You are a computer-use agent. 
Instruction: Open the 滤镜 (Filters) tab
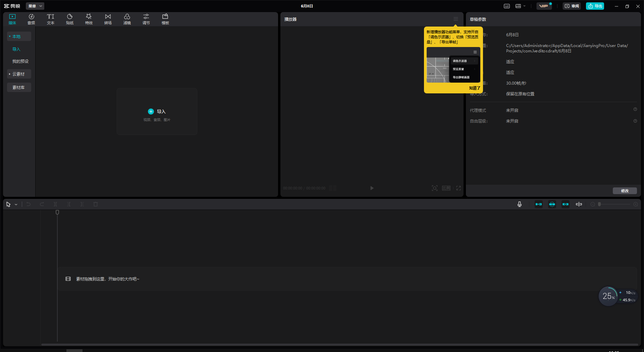click(x=127, y=19)
